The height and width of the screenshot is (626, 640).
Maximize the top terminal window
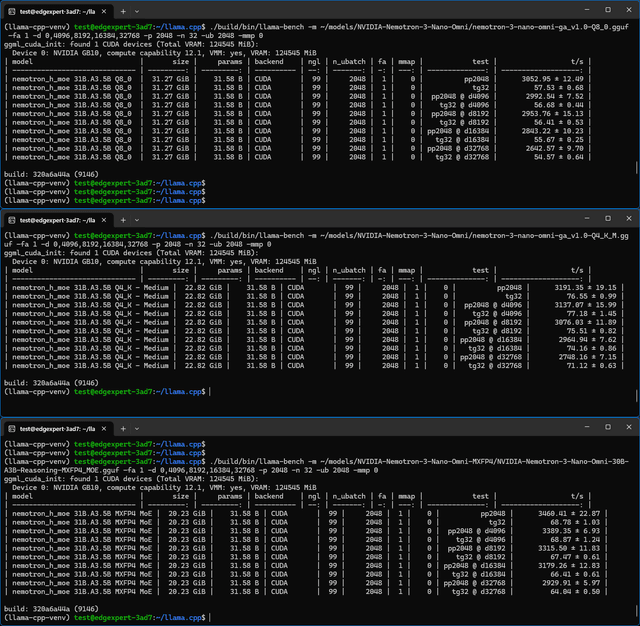click(608, 10)
